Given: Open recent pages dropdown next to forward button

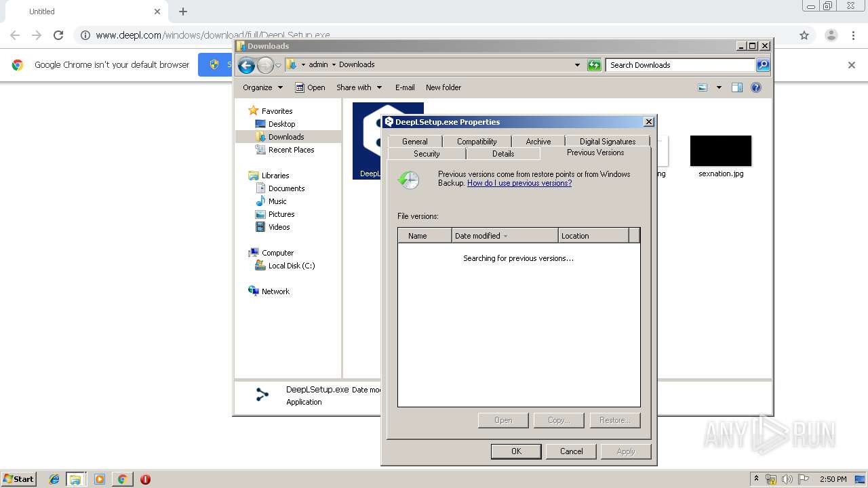Looking at the screenshot, I should point(278,65).
